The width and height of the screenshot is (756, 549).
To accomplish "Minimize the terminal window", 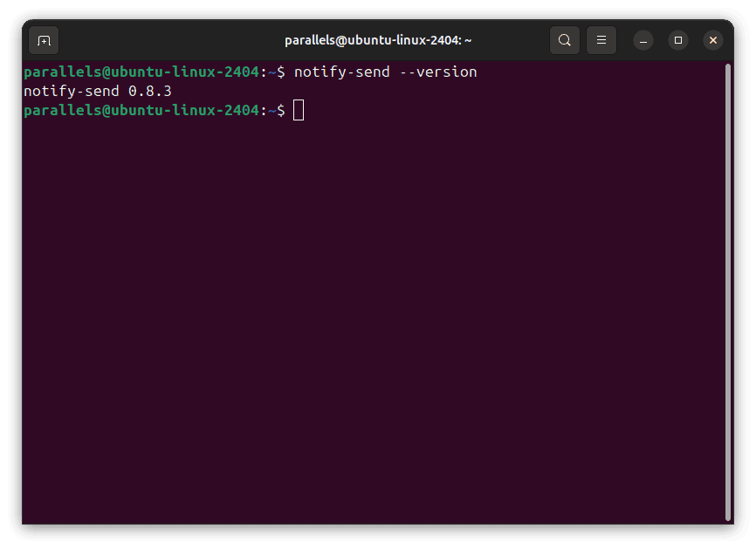I will (643, 40).
